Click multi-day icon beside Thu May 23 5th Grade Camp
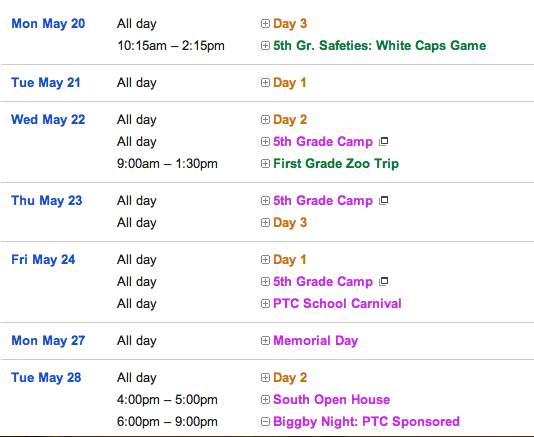This screenshot has height=437, width=534. point(384,200)
